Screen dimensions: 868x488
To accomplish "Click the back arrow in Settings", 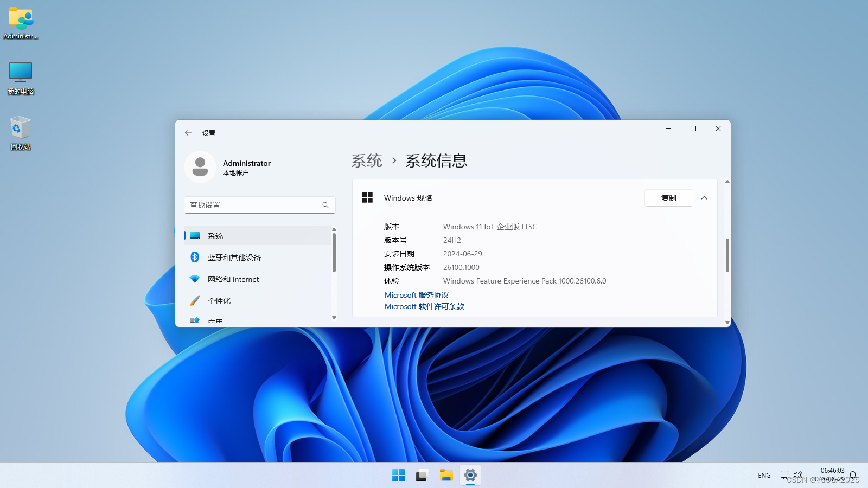I will (188, 133).
